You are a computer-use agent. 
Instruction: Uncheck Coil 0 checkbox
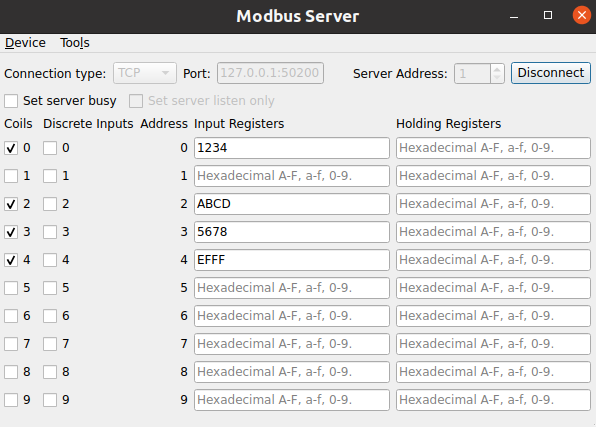tap(11, 148)
